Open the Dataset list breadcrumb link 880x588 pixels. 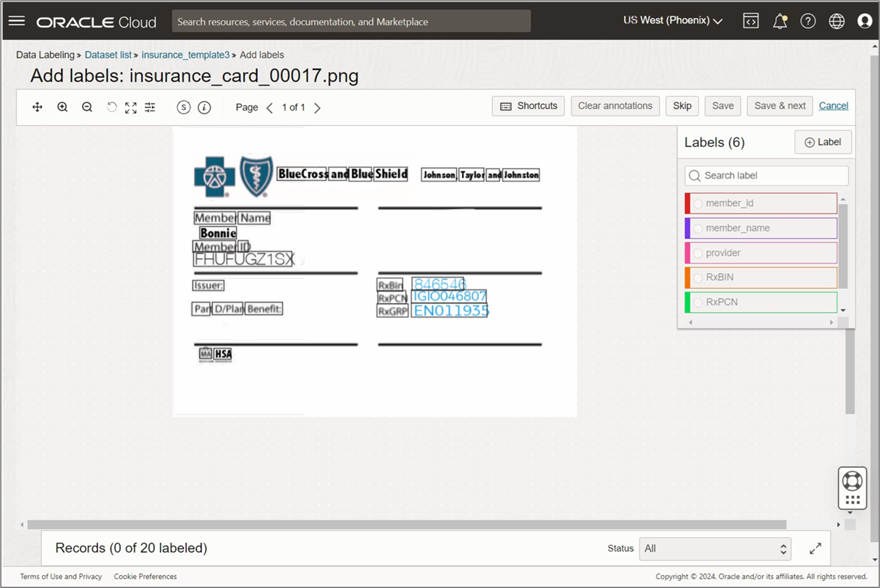[x=108, y=55]
